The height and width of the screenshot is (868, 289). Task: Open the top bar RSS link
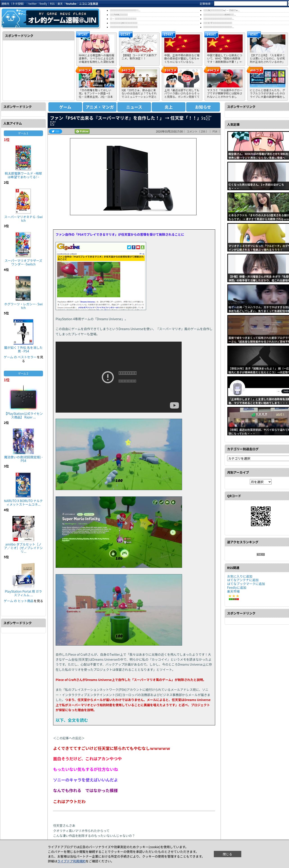coord(52,4)
